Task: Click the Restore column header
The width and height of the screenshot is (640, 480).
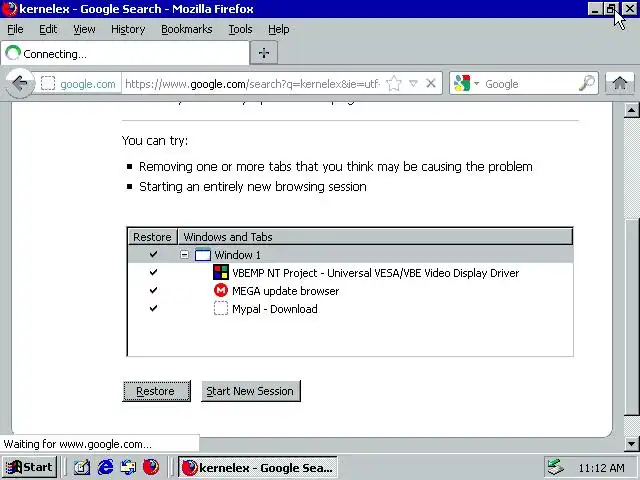Action: 152,237
